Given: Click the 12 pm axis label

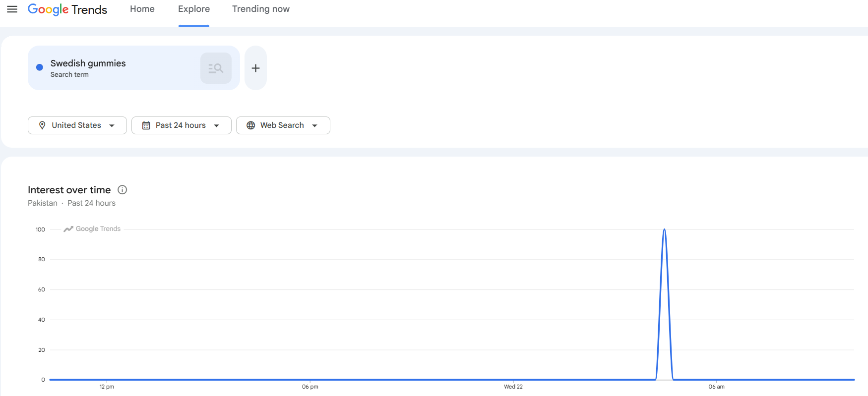Looking at the screenshot, I should pos(107,387).
